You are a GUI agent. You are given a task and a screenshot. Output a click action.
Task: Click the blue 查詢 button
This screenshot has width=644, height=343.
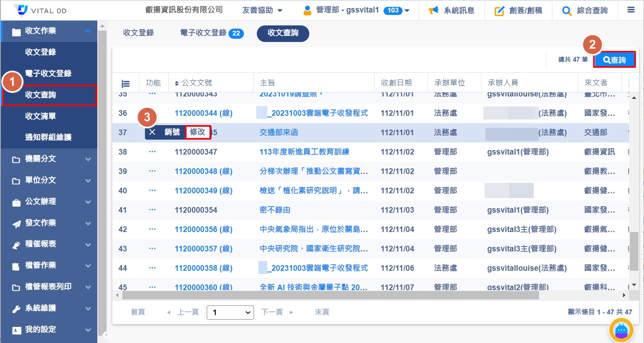point(614,60)
